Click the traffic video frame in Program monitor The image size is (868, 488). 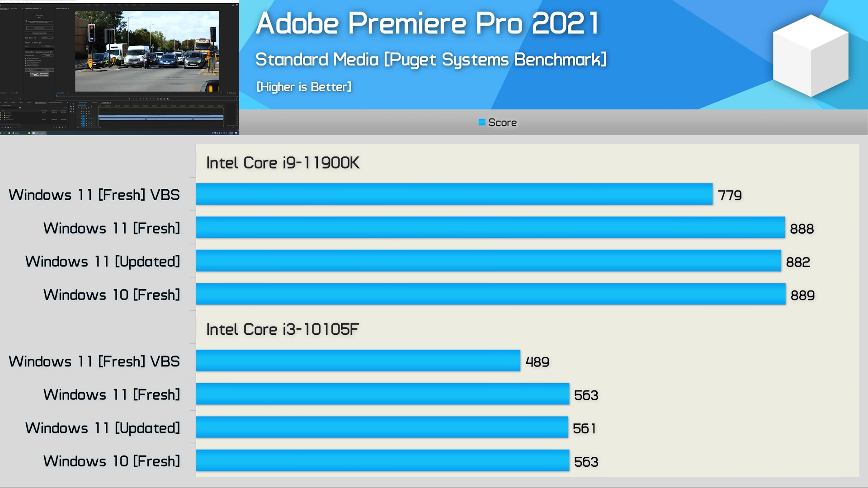(147, 51)
